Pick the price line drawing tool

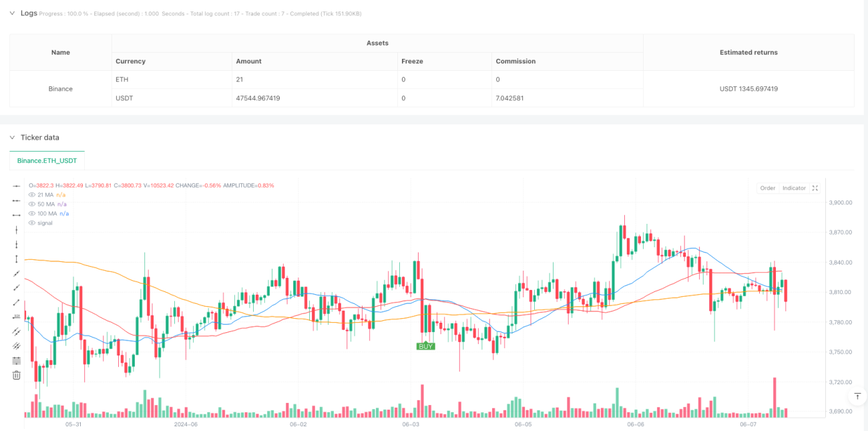(x=17, y=317)
